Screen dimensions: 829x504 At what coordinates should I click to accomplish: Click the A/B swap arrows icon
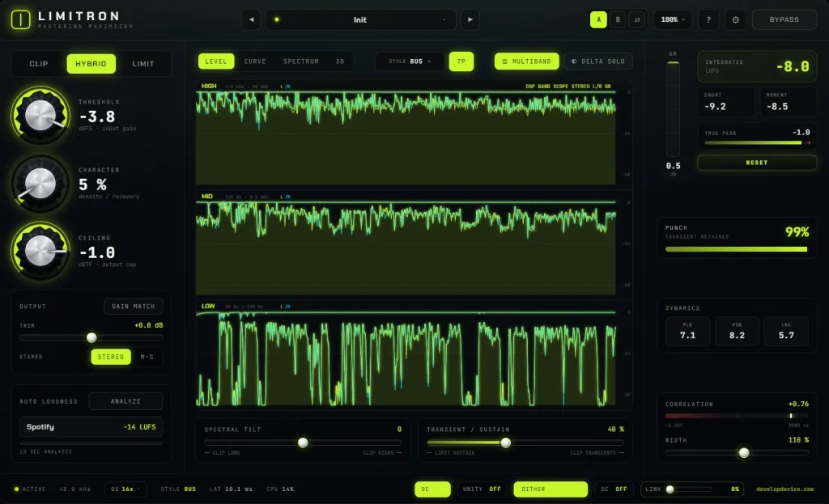(x=637, y=19)
